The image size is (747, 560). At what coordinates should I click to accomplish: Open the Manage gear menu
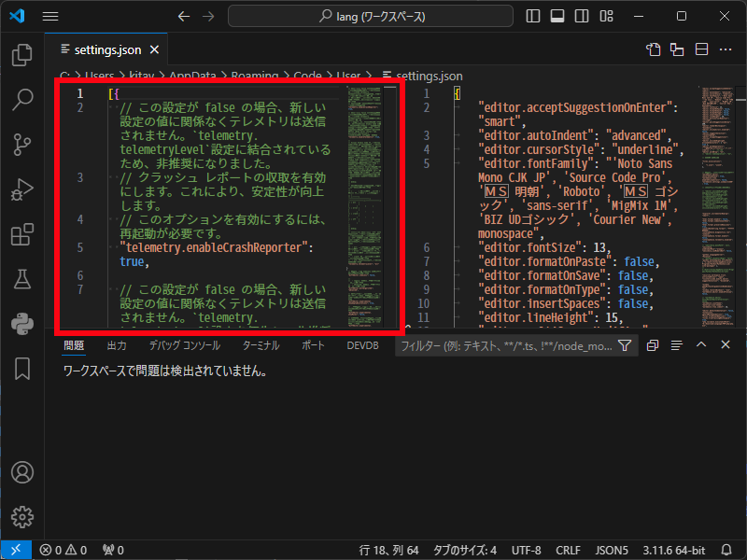pyautogui.click(x=21, y=517)
